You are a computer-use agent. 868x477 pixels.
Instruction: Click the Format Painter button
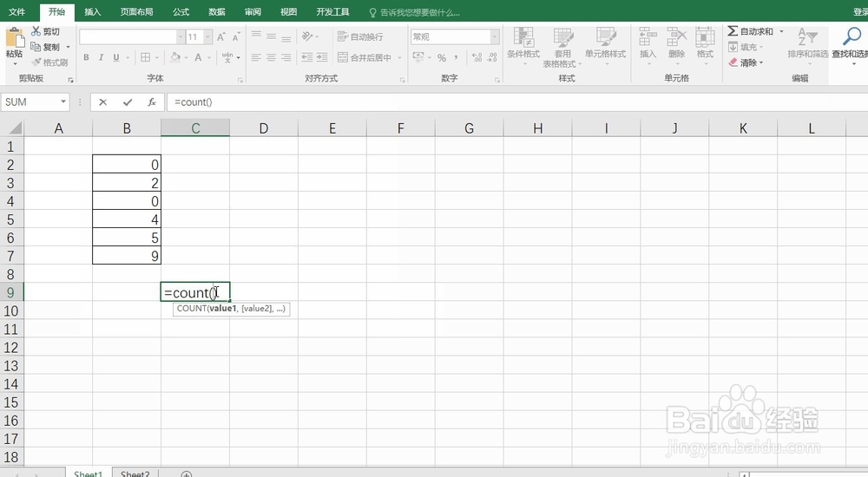click(49, 62)
